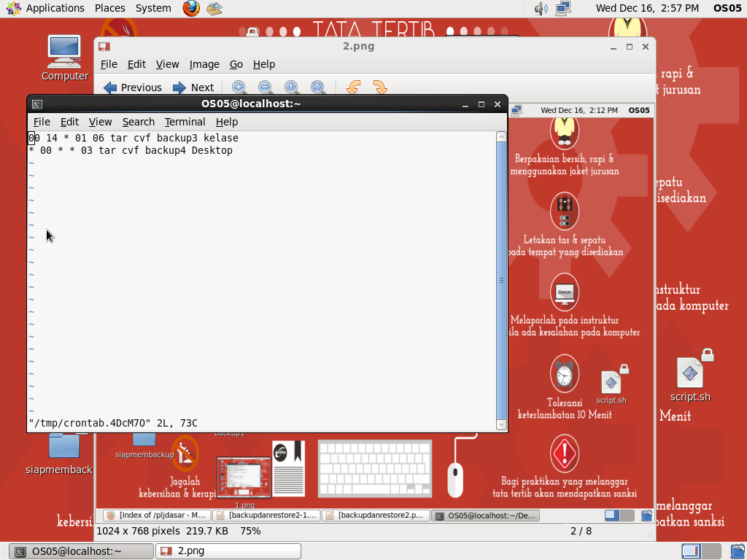Open the Go menu in the image viewer
Image resolution: width=747 pixels, height=560 pixels.
tap(236, 64)
